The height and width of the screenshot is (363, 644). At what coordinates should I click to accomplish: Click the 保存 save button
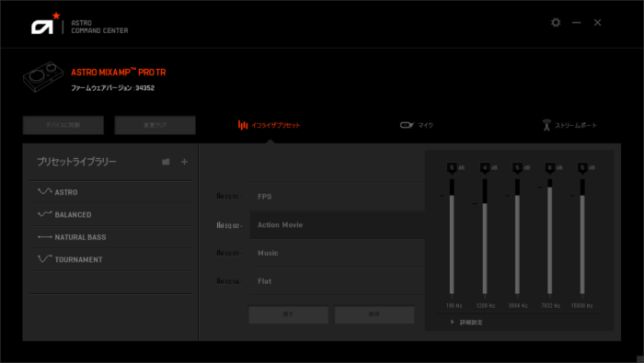[x=374, y=314]
